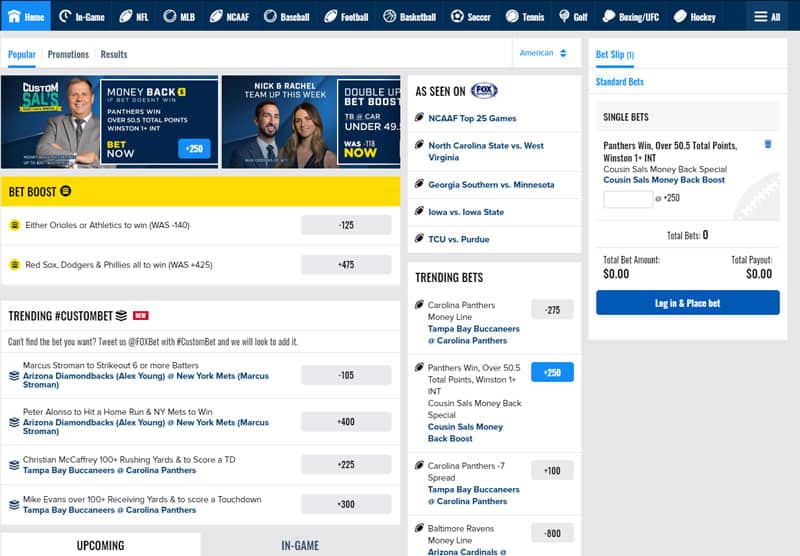Select -800 Baltimore Ravens Money Line odds
The image size is (800, 556).
click(x=552, y=534)
